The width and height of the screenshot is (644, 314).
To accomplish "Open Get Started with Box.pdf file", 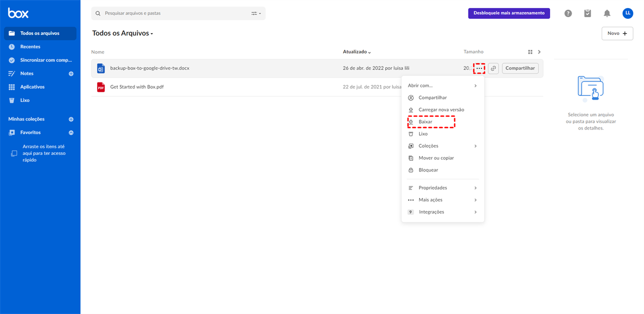I will click(x=136, y=87).
